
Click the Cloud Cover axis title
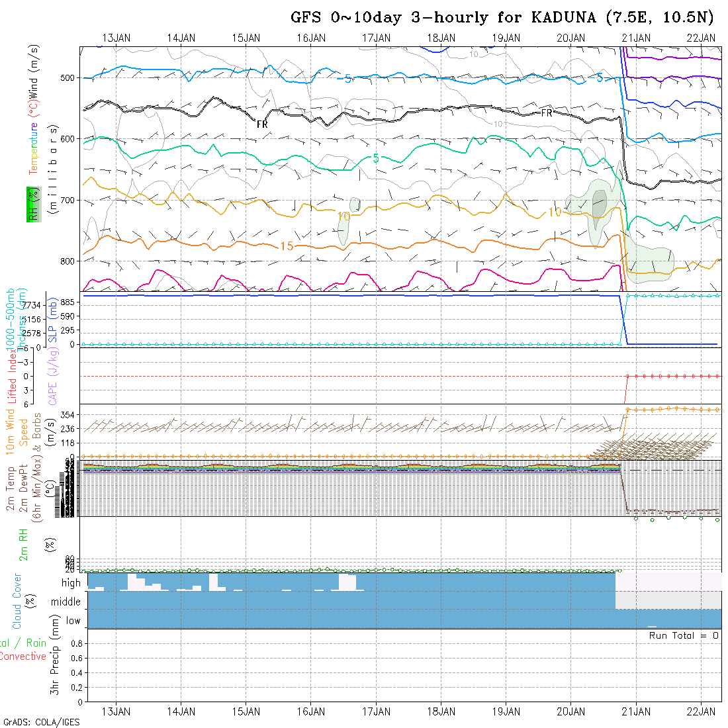[x=17, y=601]
